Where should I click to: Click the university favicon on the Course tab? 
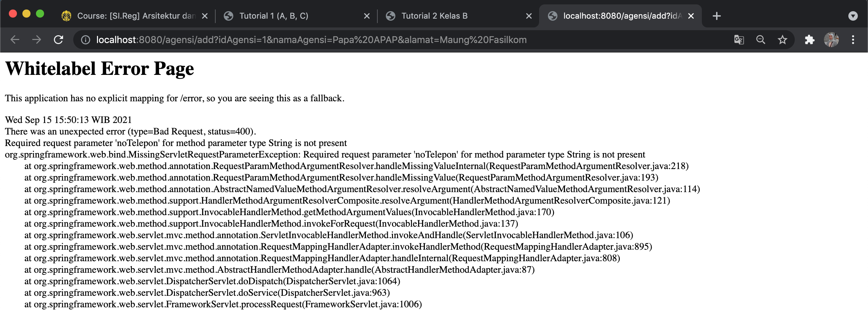[66, 16]
